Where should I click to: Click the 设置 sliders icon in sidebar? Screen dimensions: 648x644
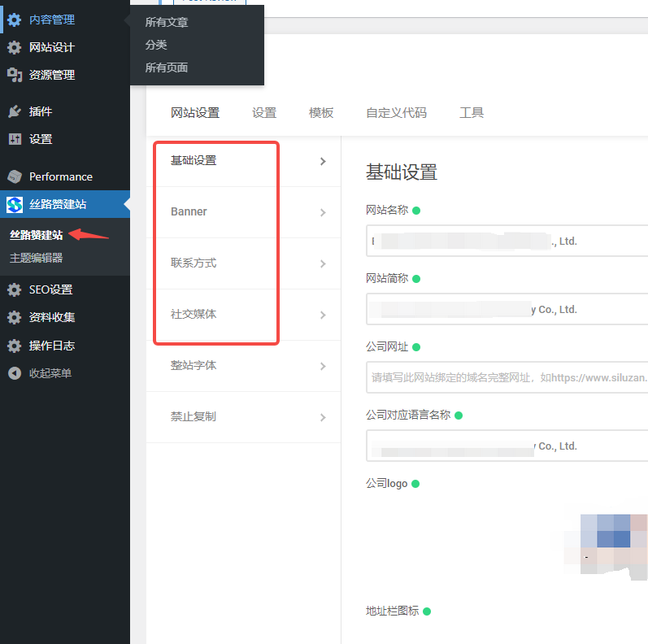pos(15,139)
